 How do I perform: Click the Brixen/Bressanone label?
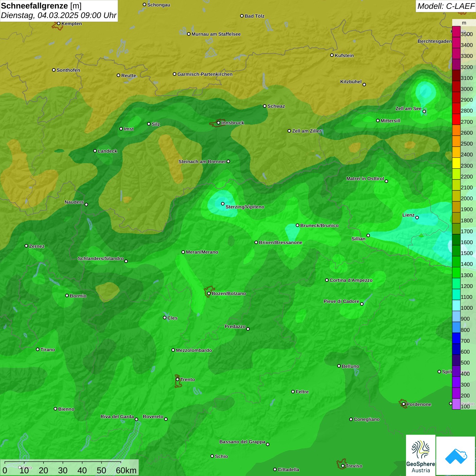(x=280, y=242)
